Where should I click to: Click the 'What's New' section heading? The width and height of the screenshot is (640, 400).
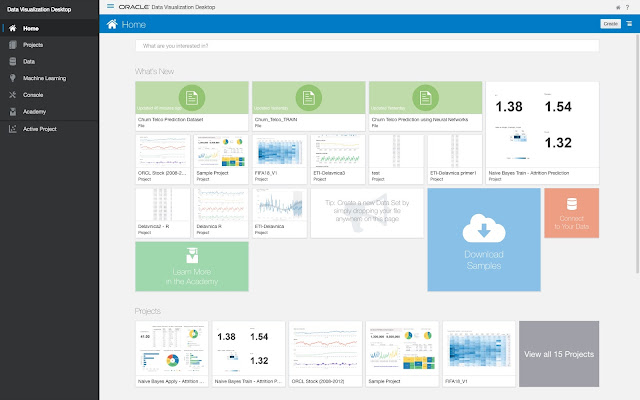click(155, 71)
